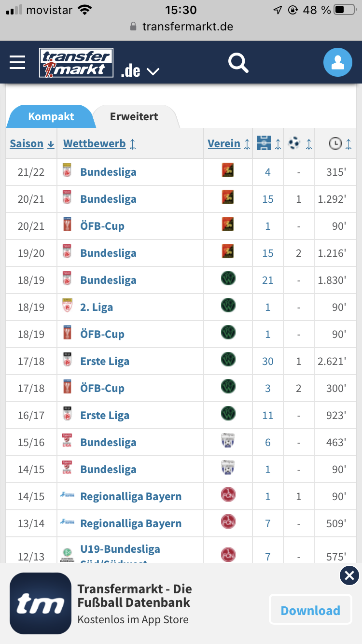Go to Transfermarkt logo homepage

coord(76,63)
